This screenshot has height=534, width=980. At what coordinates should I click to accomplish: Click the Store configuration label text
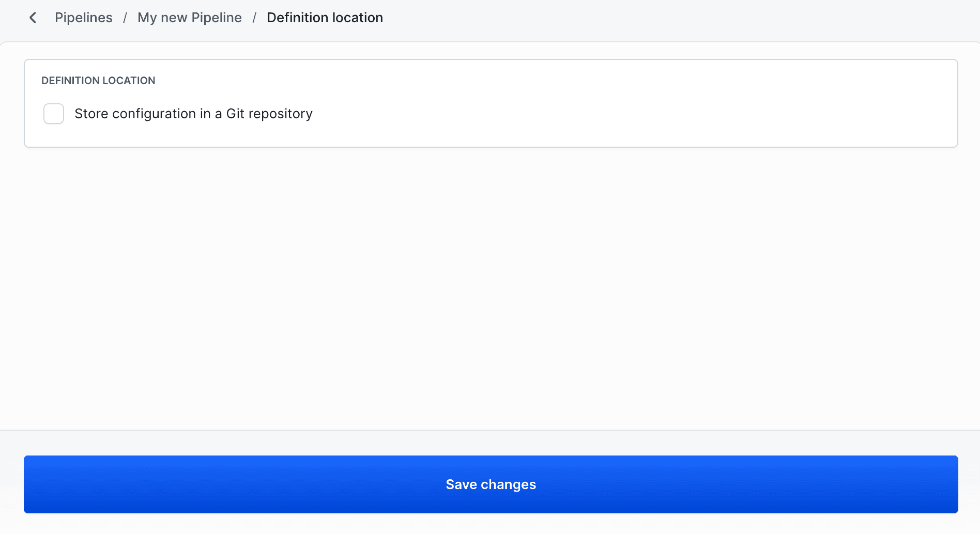click(x=193, y=114)
